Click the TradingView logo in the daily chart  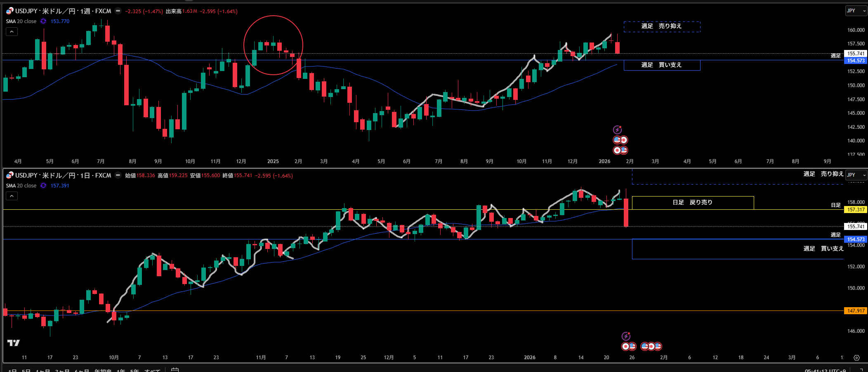click(13, 343)
